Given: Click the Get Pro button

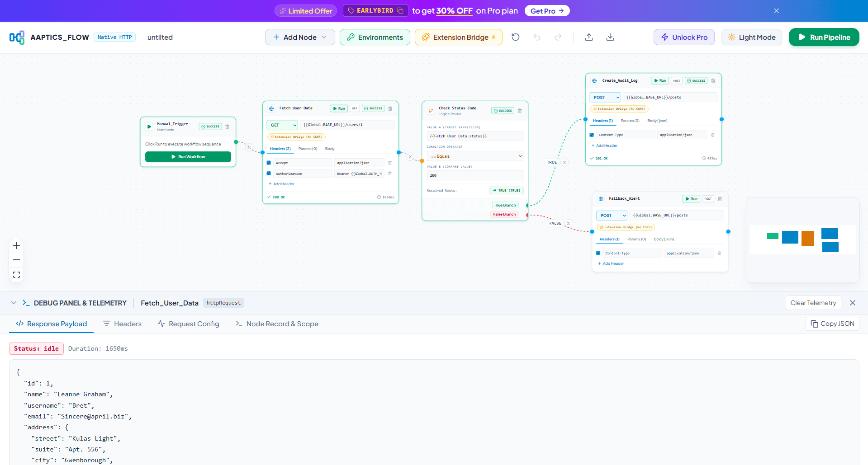Looking at the screenshot, I should coord(547,11).
